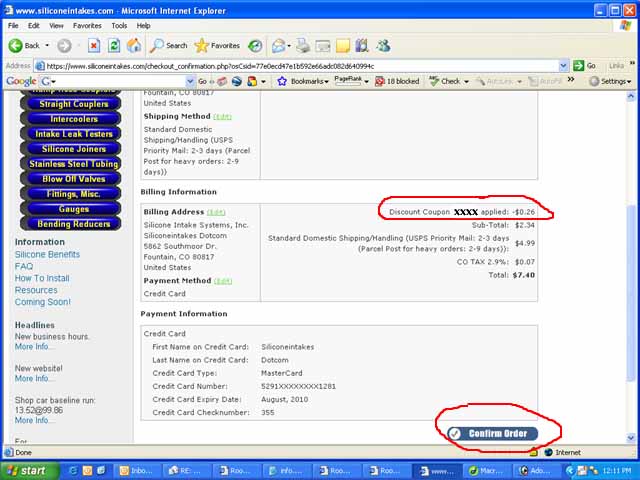Image resolution: width=640 pixels, height=480 pixels.
Task: Open the View menu
Action: coord(56,26)
